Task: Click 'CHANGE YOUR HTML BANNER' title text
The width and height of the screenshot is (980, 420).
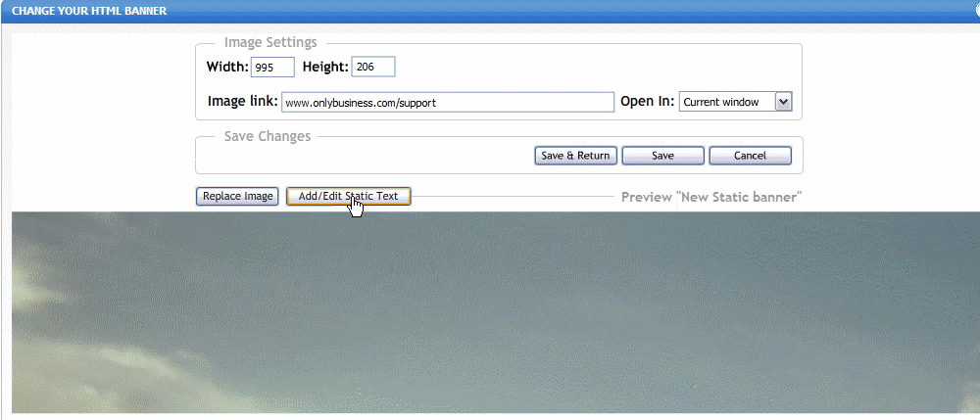Action: pyautogui.click(x=89, y=11)
